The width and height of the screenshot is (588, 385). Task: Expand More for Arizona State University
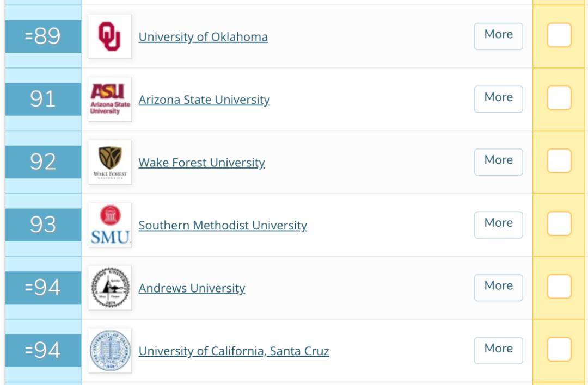(x=498, y=98)
